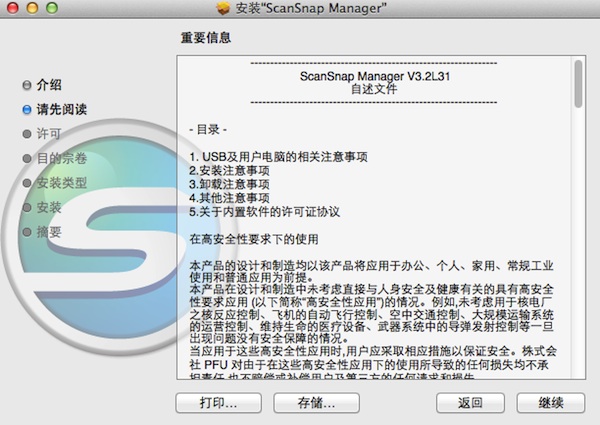The width and height of the screenshot is (600, 425).
Task: Click the 重要信息 heading
Action: tap(206, 37)
